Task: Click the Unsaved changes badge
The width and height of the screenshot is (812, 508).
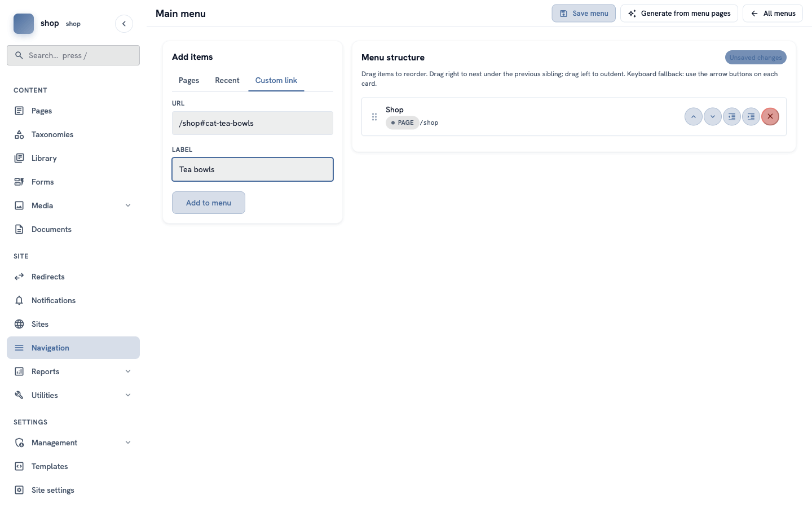Action: [756, 58]
